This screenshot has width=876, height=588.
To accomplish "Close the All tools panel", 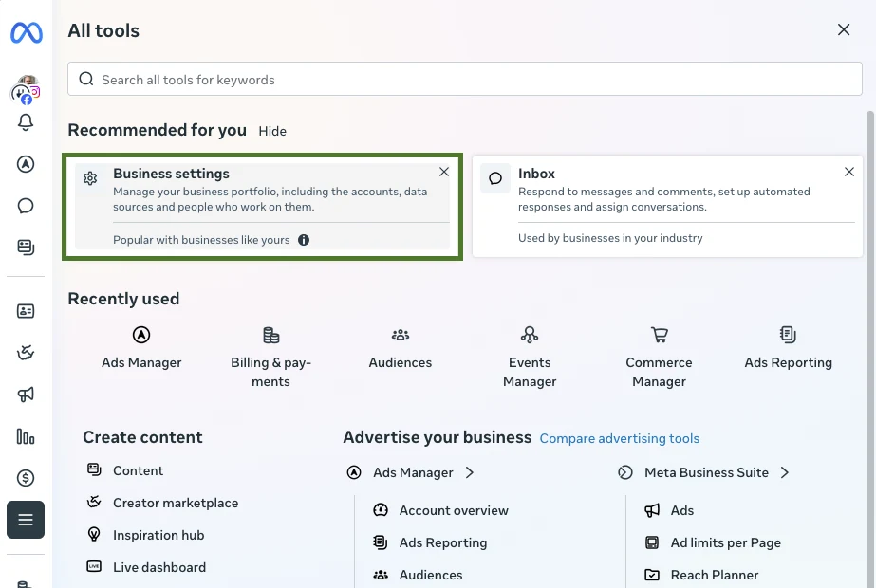I will click(844, 29).
